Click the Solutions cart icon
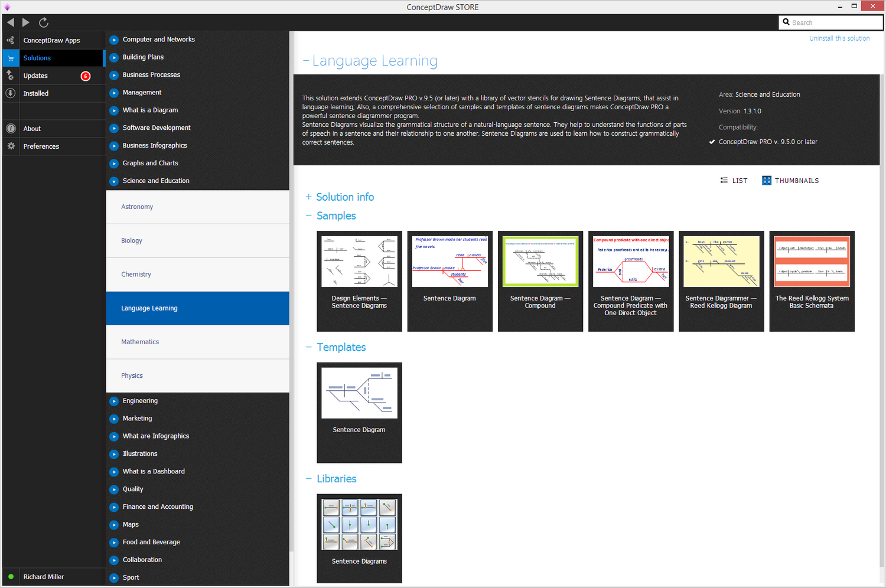Viewport: 886px width, 588px height. pyautogui.click(x=11, y=58)
